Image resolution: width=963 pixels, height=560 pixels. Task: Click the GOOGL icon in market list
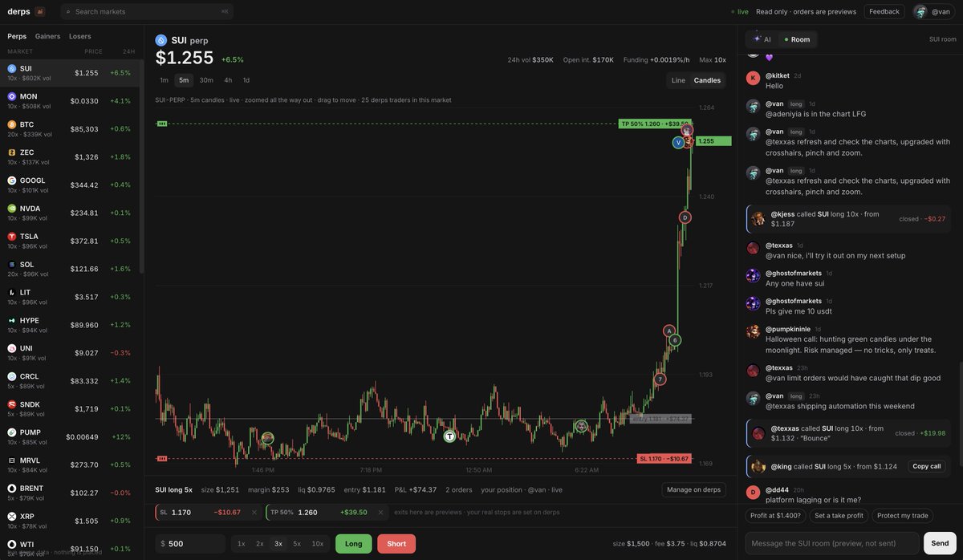(12, 181)
